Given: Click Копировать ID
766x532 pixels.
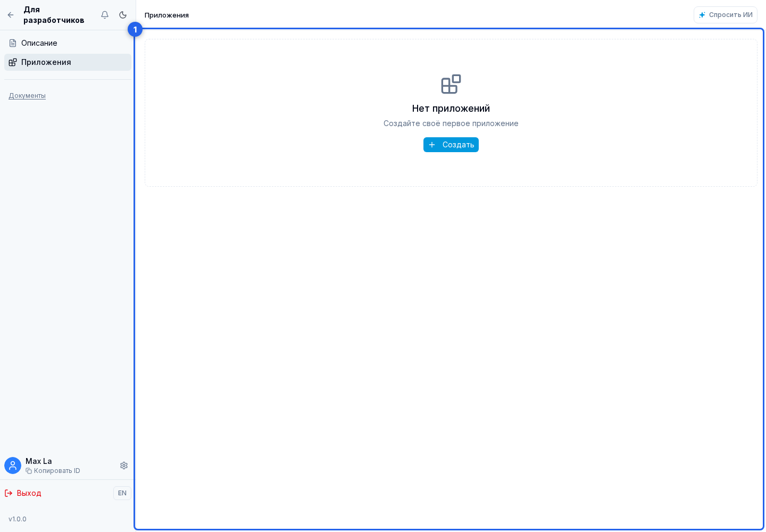Looking at the screenshot, I should (53, 471).
